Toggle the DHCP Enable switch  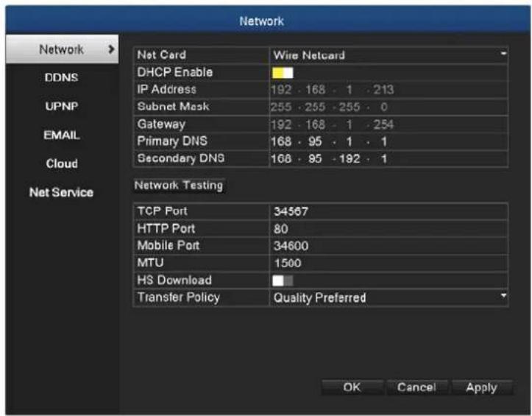tap(283, 73)
